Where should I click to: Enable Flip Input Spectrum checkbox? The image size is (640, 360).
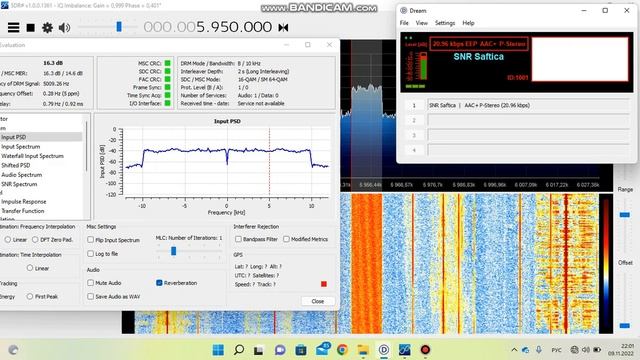91,240
